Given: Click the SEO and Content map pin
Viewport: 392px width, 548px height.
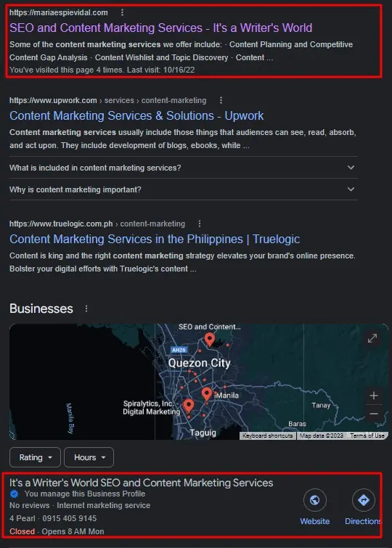Looking at the screenshot, I should [x=210, y=339].
